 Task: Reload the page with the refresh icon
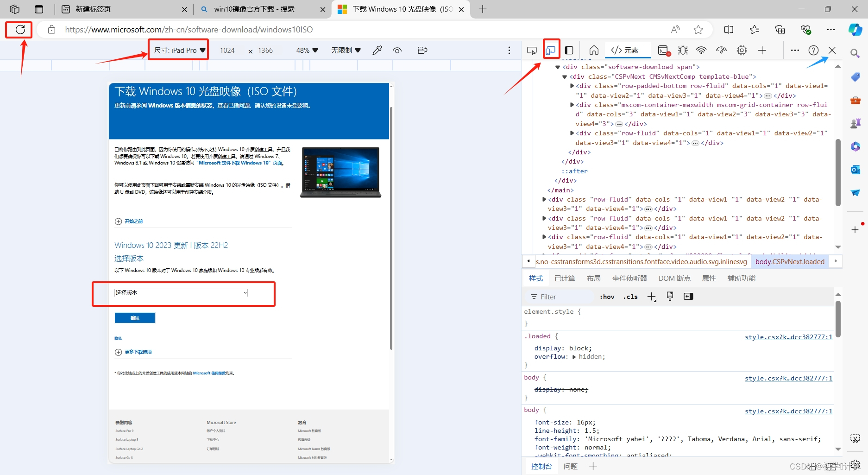click(20, 30)
